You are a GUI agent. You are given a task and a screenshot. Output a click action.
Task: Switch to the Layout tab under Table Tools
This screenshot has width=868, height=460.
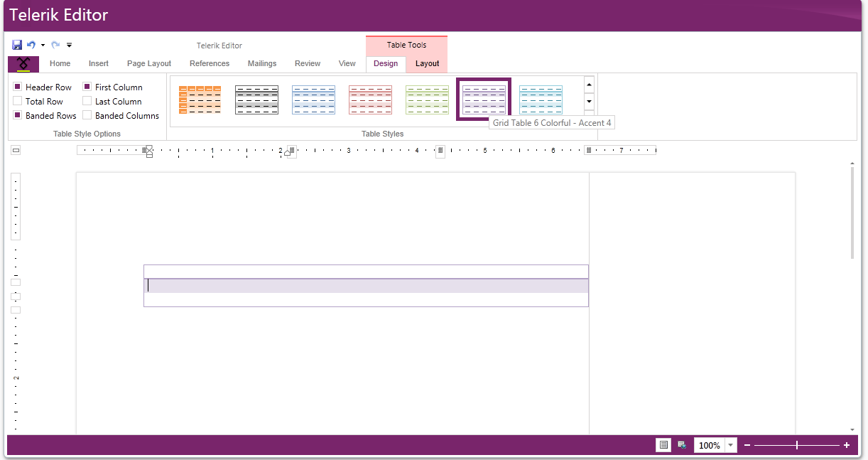pos(427,63)
